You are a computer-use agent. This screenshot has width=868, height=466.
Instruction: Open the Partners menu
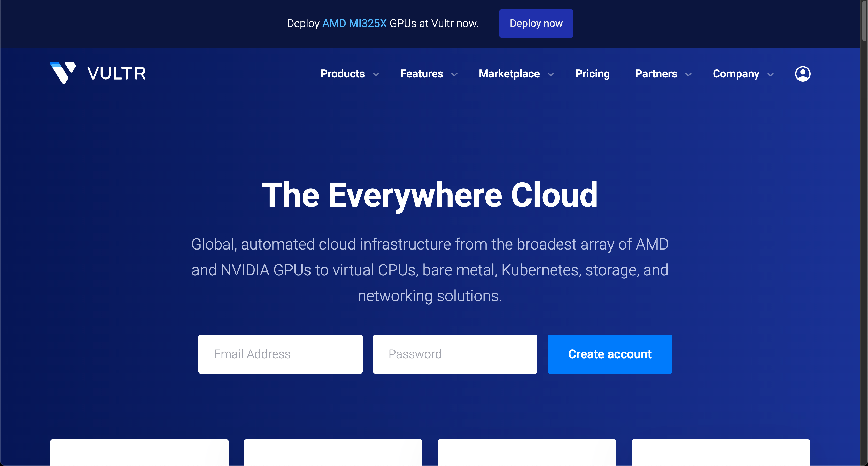pyautogui.click(x=656, y=74)
